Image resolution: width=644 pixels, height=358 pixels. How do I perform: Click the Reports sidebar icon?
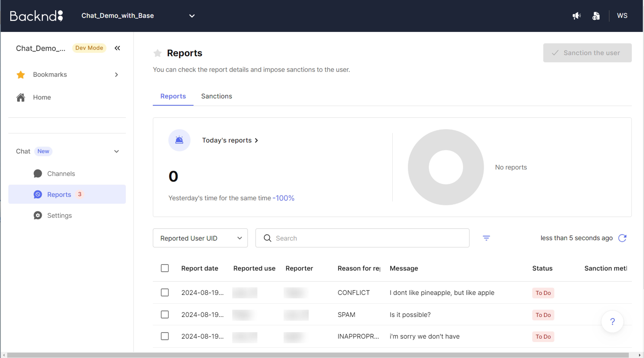38,194
